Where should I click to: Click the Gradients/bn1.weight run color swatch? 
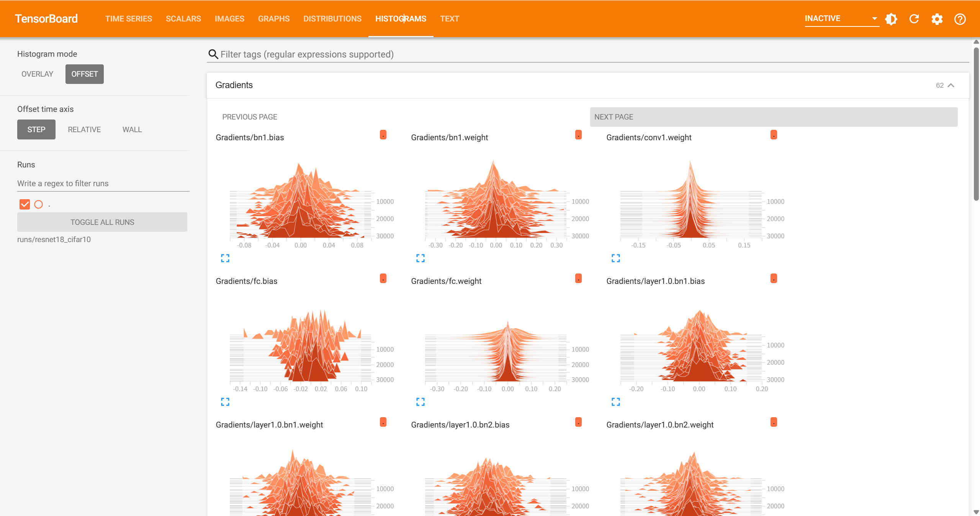click(x=578, y=135)
